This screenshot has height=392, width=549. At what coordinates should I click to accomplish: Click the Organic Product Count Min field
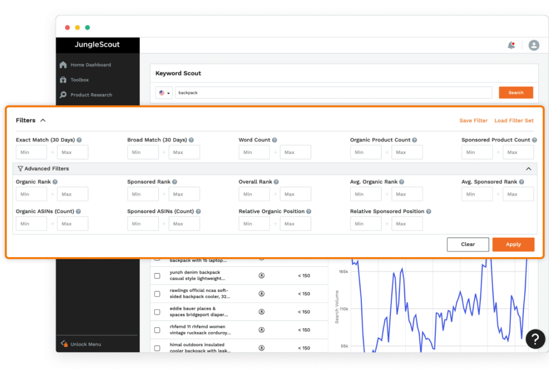(366, 152)
